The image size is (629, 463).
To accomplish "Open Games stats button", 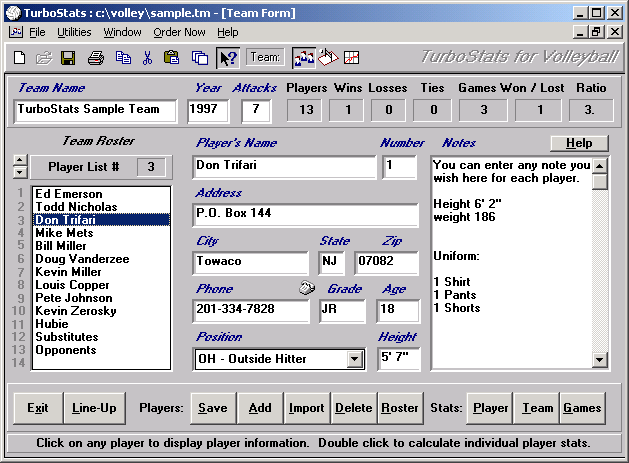I will pyautogui.click(x=582, y=408).
